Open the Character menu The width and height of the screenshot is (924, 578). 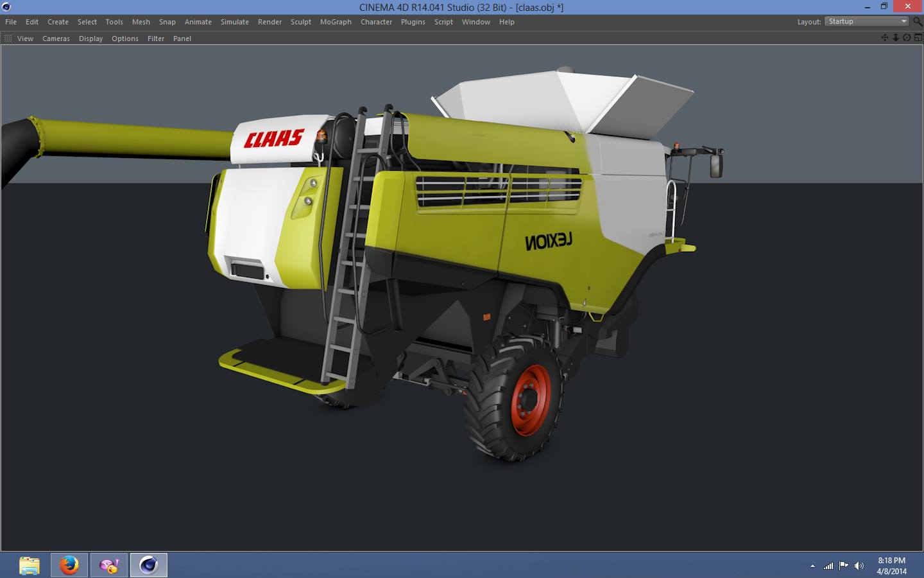376,22
